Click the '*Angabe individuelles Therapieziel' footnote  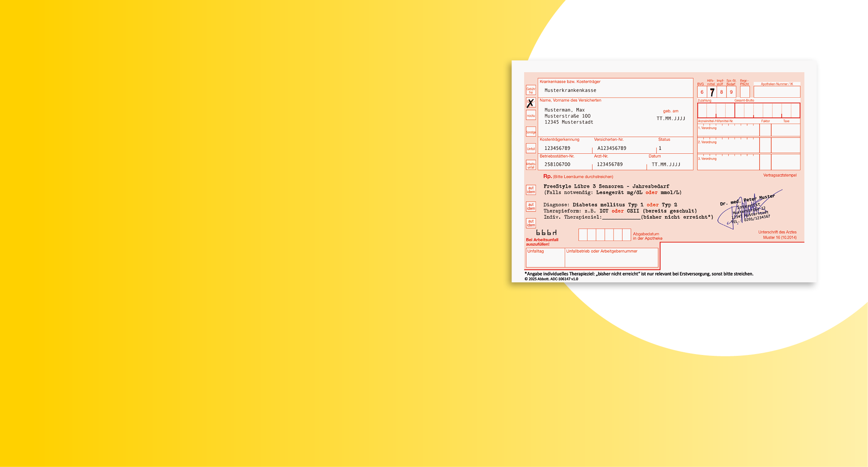point(639,274)
